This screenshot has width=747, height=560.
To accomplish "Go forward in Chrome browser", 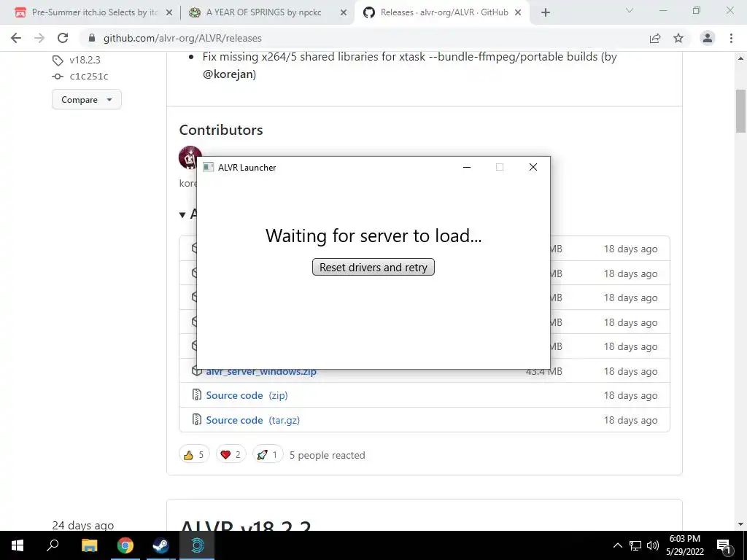I will pos(39,38).
